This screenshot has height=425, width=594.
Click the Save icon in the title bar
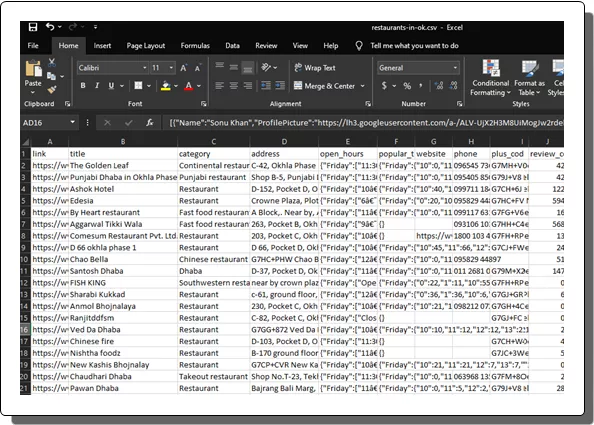coord(33,27)
